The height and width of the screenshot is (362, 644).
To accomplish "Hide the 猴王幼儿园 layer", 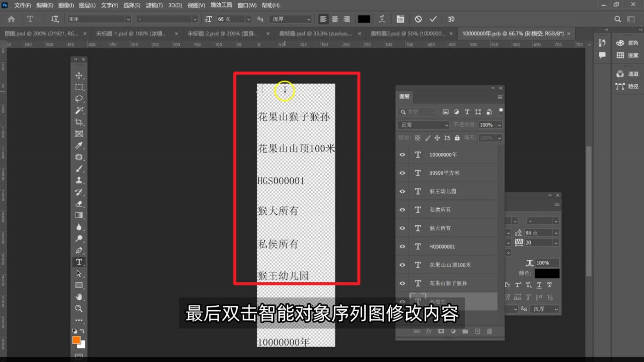I will pyautogui.click(x=402, y=191).
